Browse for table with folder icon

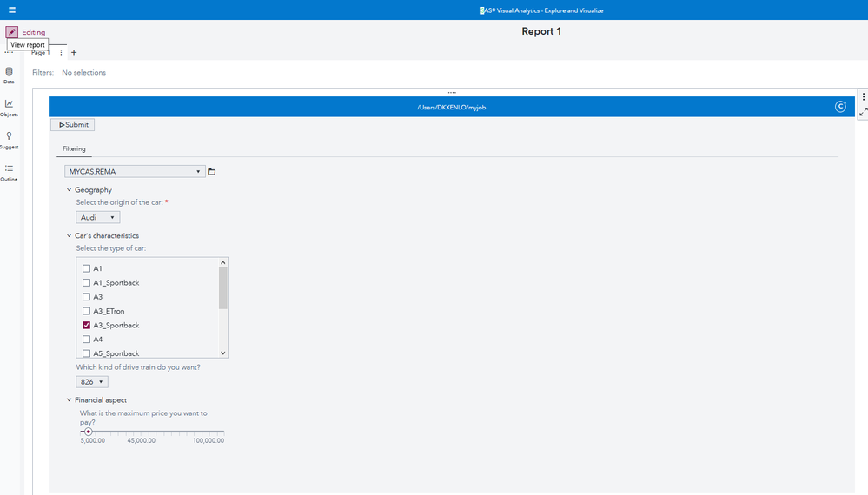pyautogui.click(x=211, y=171)
